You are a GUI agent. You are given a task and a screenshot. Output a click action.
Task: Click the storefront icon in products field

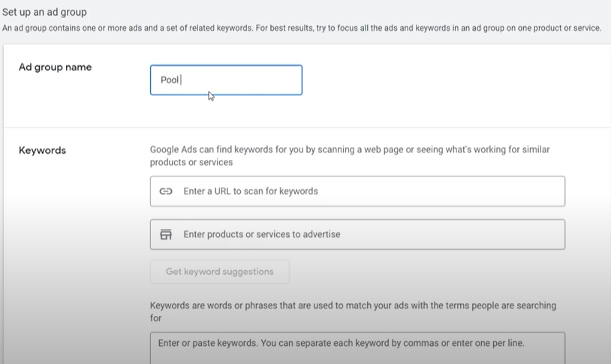(x=166, y=234)
